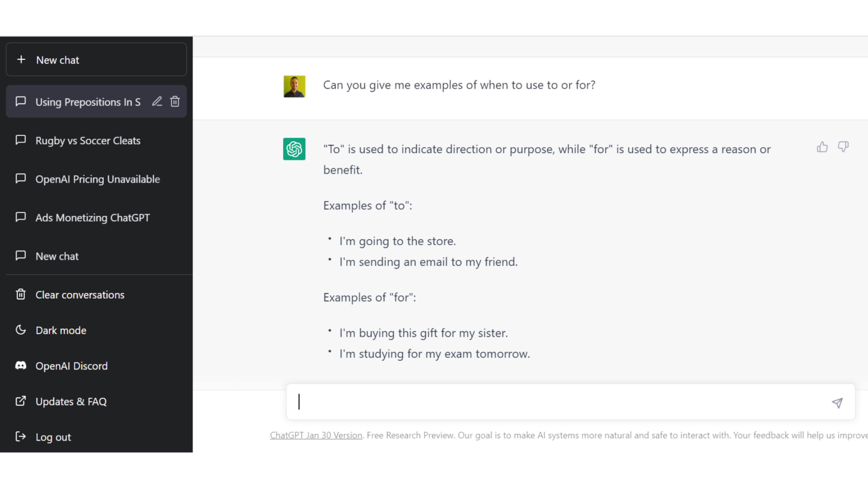This screenshot has width=868, height=488.
Task: Toggle Dark mode in the sidebar
Action: point(61,330)
